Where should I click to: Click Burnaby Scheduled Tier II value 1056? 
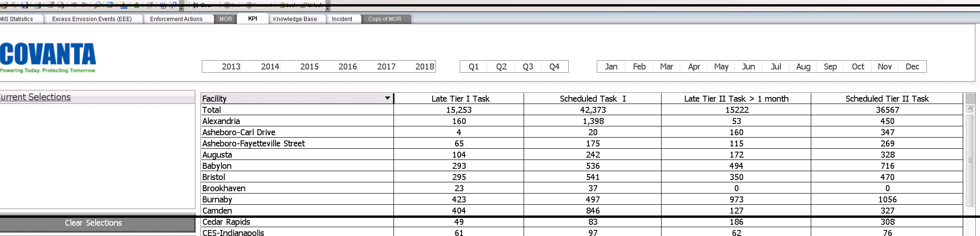click(x=887, y=199)
